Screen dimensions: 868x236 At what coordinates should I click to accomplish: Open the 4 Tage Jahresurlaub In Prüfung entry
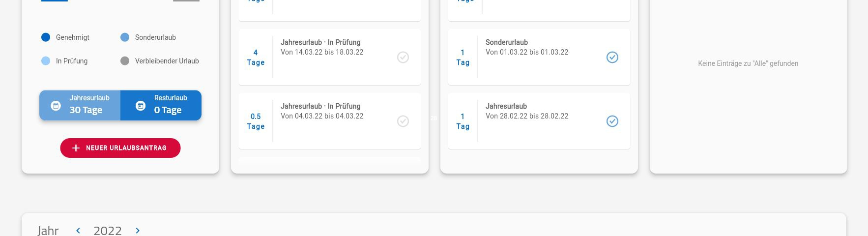pos(330,57)
